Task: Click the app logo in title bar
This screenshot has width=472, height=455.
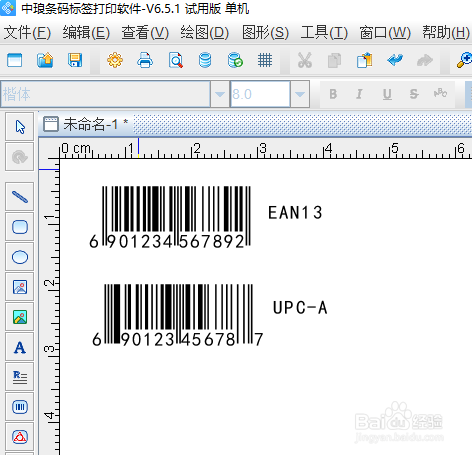Action: (7, 7)
